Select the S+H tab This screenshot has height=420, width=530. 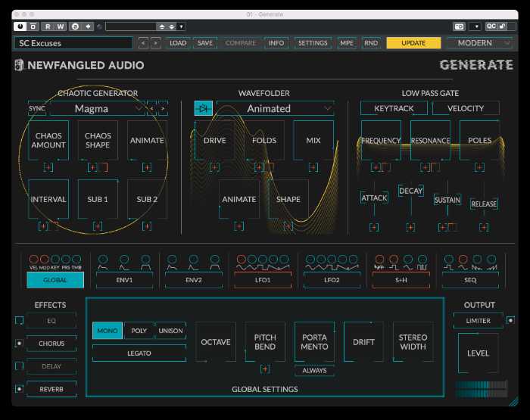coord(401,280)
